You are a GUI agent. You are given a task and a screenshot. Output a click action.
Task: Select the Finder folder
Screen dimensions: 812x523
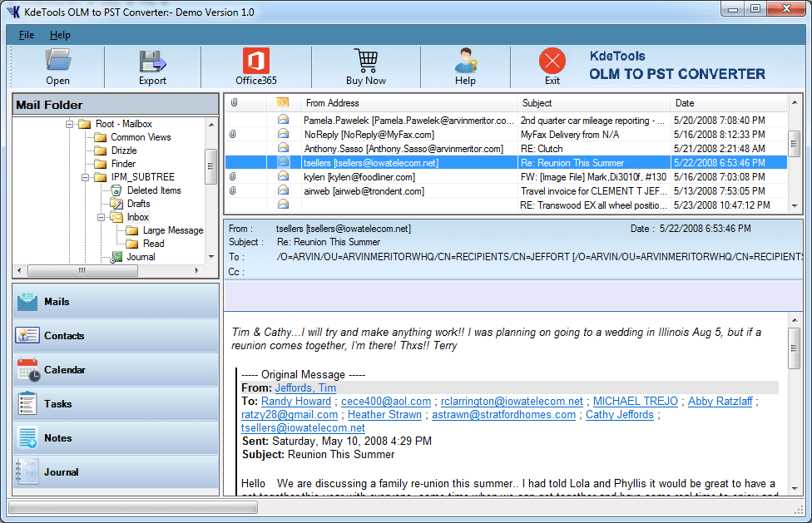[123, 164]
